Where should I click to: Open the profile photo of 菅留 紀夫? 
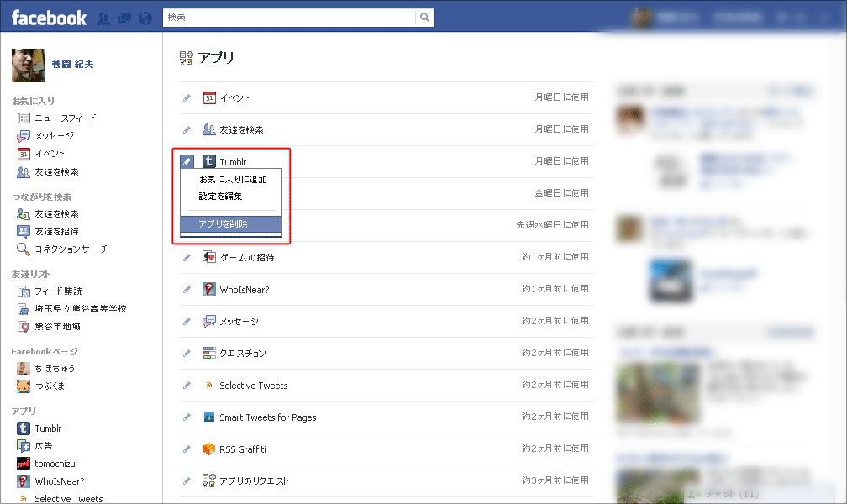[29, 66]
